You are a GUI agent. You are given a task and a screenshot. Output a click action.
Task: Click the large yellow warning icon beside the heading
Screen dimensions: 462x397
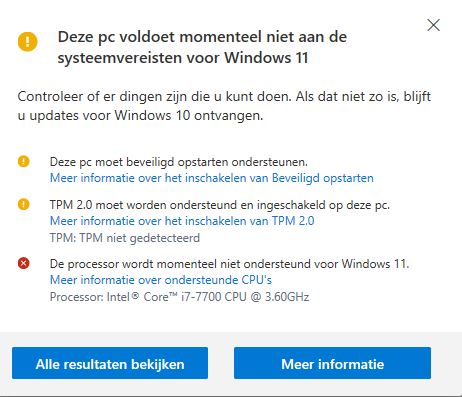click(28, 42)
